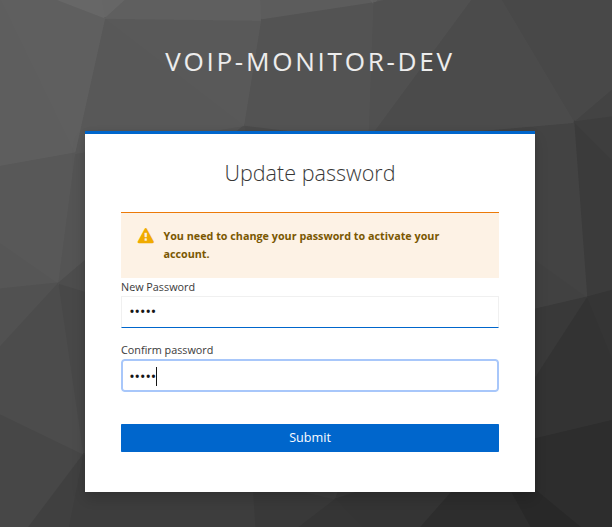Click the word "account." in the warning
The height and width of the screenshot is (527, 612).
pyautogui.click(x=186, y=254)
